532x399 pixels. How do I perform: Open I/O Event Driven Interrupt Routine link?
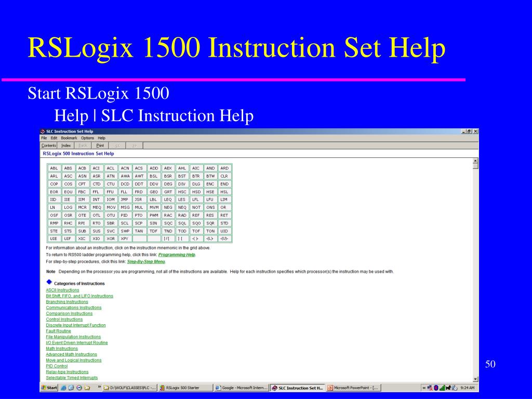point(77,343)
